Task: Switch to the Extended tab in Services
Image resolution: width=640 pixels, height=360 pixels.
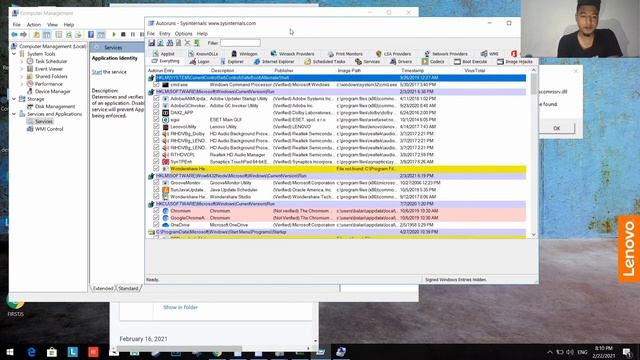Action: (103, 288)
